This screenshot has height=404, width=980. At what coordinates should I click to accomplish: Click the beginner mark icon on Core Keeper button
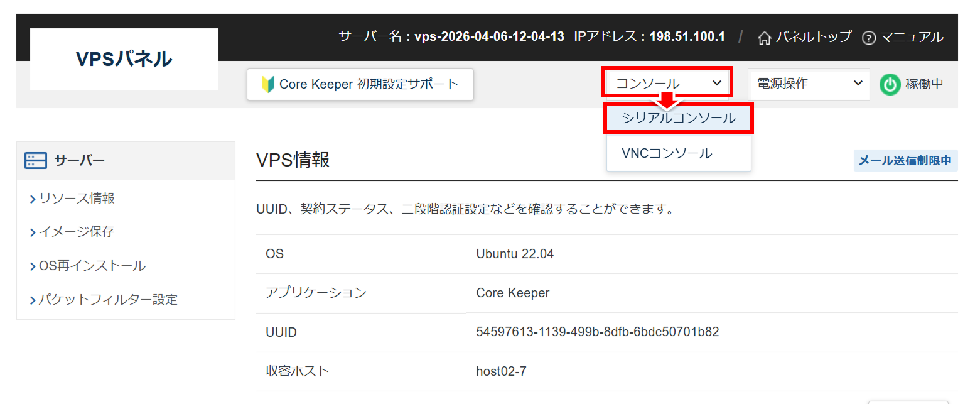point(267,84)
